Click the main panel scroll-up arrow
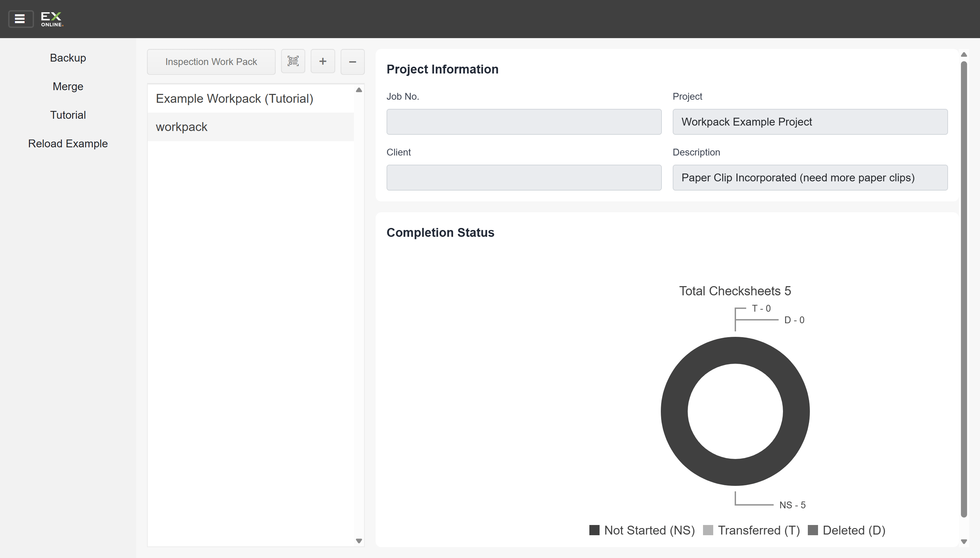This screenshot has width=980, height=558. coord(964,54)
